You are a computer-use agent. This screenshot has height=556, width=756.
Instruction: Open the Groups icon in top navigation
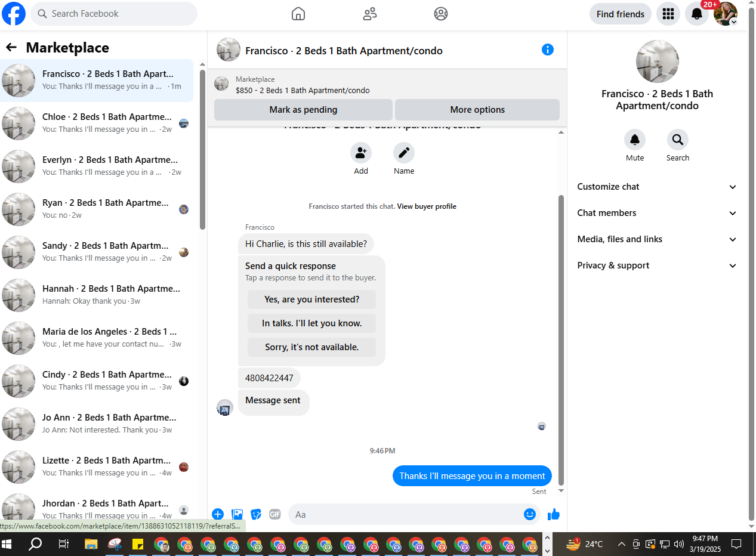(x=441, y=14)
